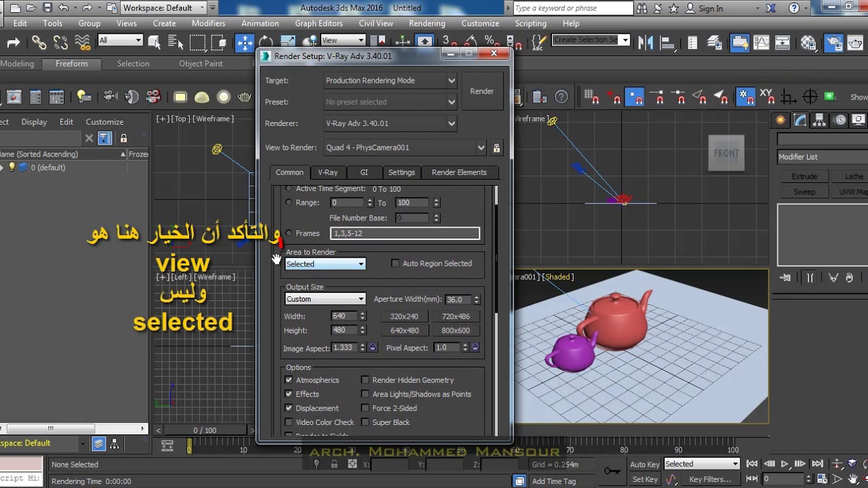Lock the Image Aspect ratio

tap(372, 348)
